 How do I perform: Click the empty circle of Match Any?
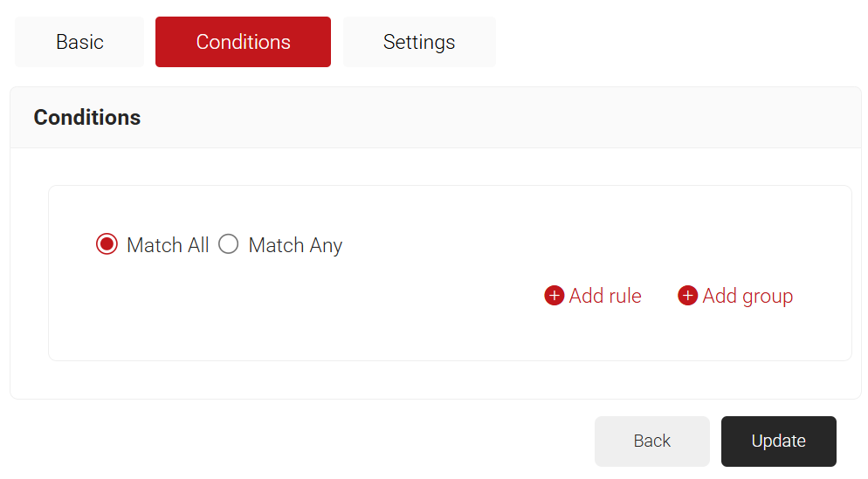(x=228, y=244)
